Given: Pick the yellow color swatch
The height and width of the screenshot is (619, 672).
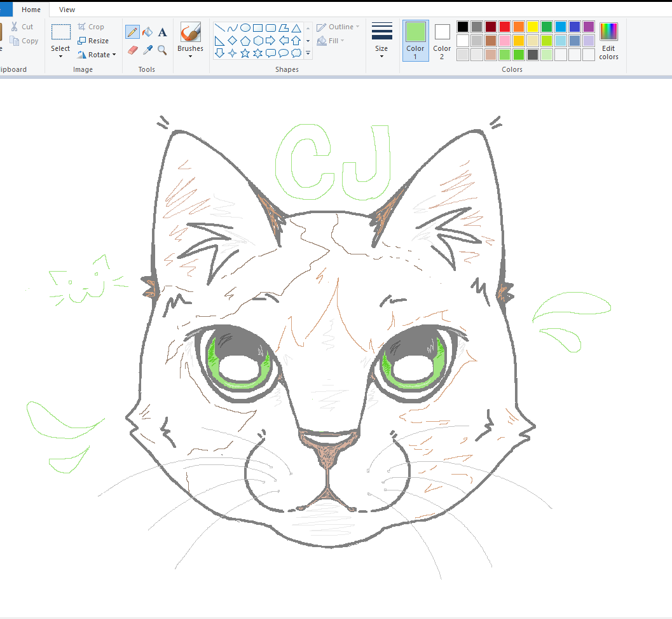Looking at the screenshot, I should coord(533,27).
